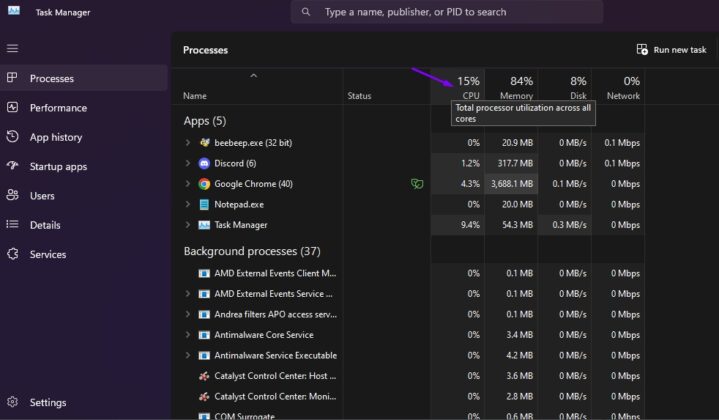
Task: Click the Catalyst Control Center: Moni icon
Action: pos(204,397)
